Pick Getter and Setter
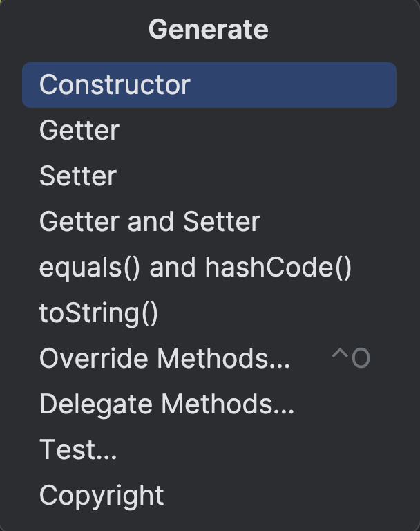The image size is (420, 531). pos(150,222)
